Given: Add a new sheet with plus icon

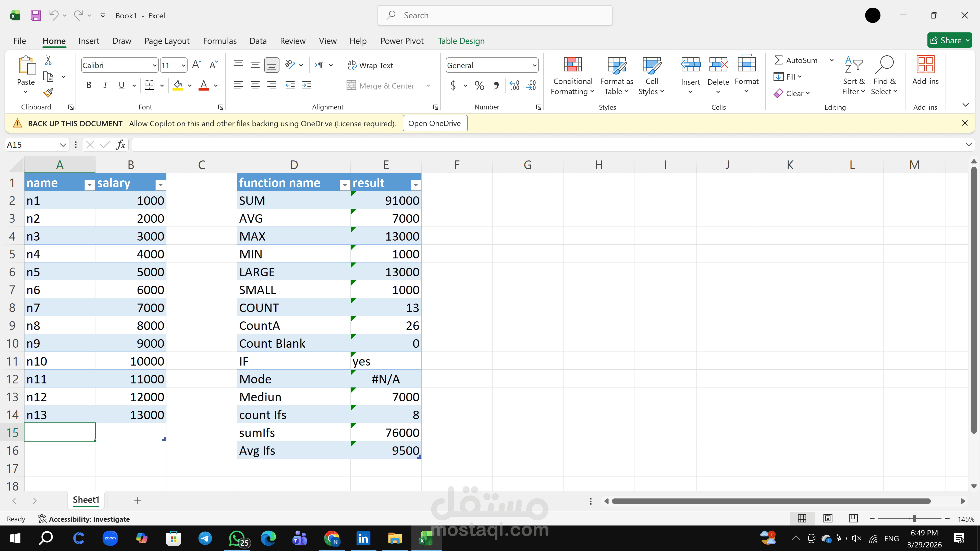Looking at the screenshot, I should pos(138,501).
